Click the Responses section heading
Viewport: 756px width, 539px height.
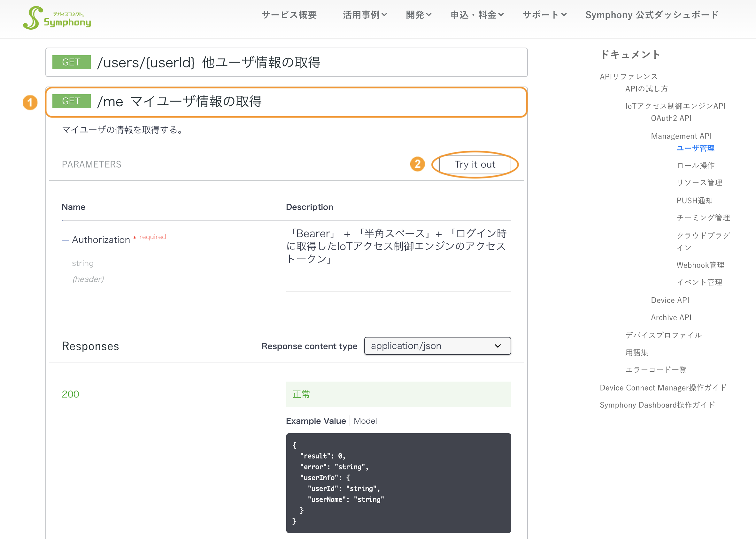(90, 346)
